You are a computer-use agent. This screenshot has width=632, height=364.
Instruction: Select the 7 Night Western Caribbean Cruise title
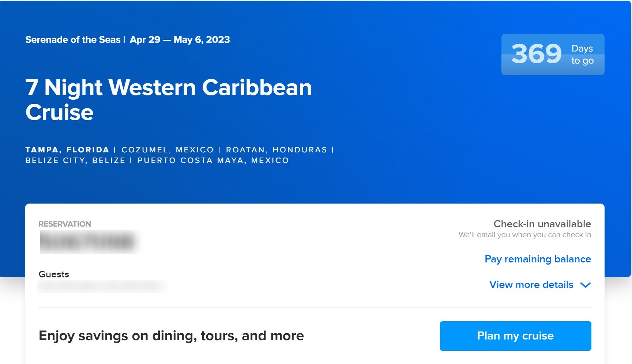tap(169, 100)
